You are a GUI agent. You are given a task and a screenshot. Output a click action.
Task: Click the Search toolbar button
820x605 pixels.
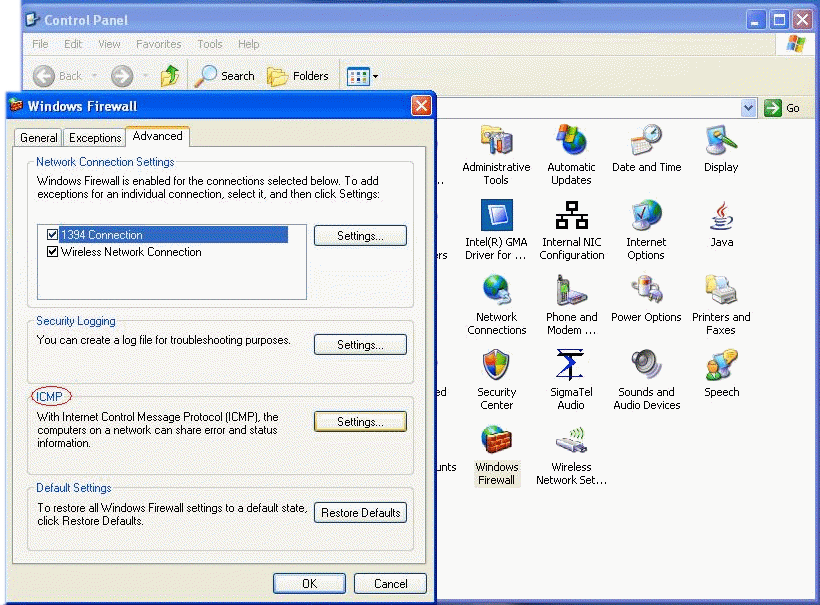225,76
